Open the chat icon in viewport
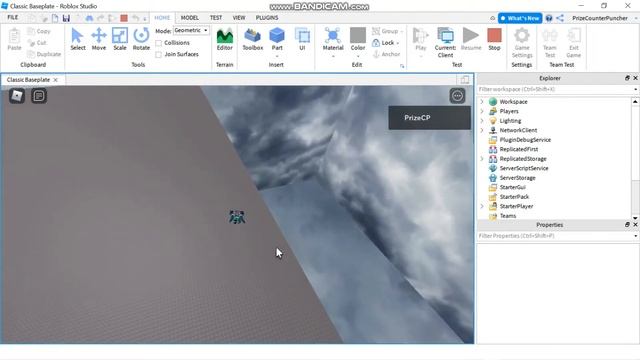 tap(39, 96)
